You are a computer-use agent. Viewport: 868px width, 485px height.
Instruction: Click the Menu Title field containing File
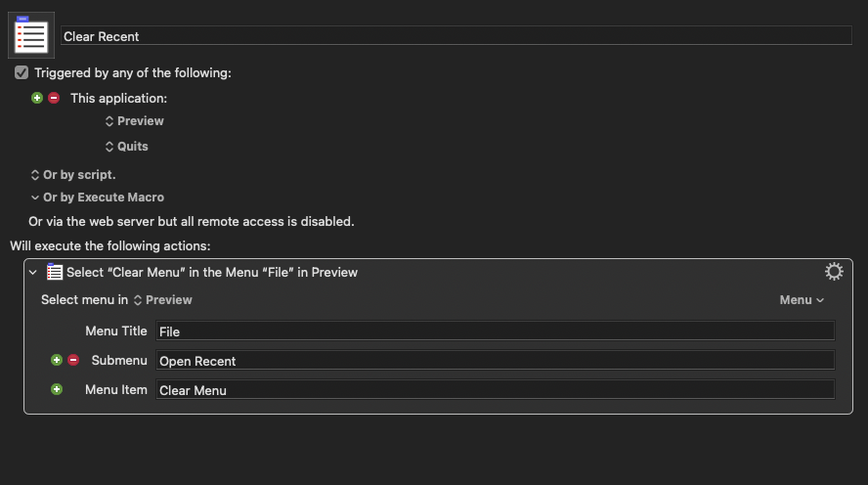tap(495, 331)
